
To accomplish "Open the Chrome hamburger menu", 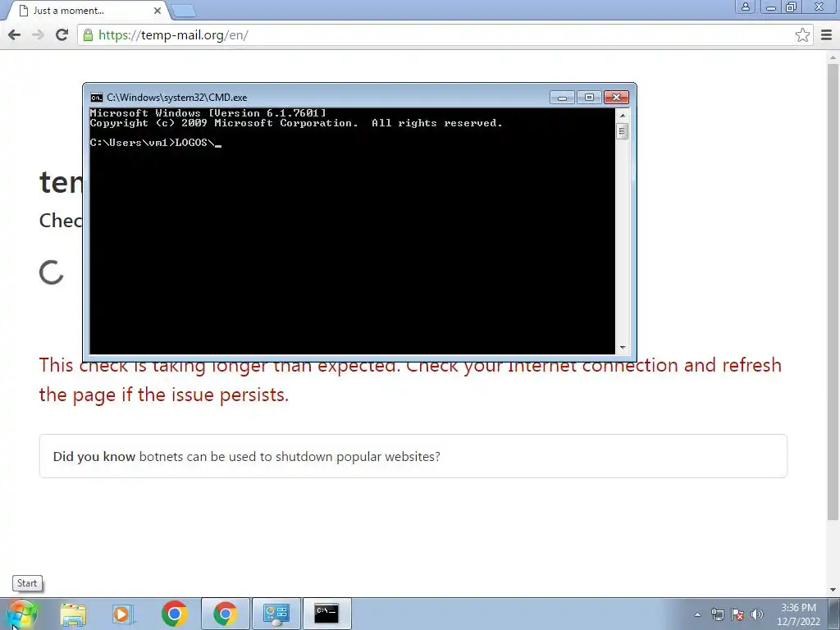I will (x=827, y=35).
